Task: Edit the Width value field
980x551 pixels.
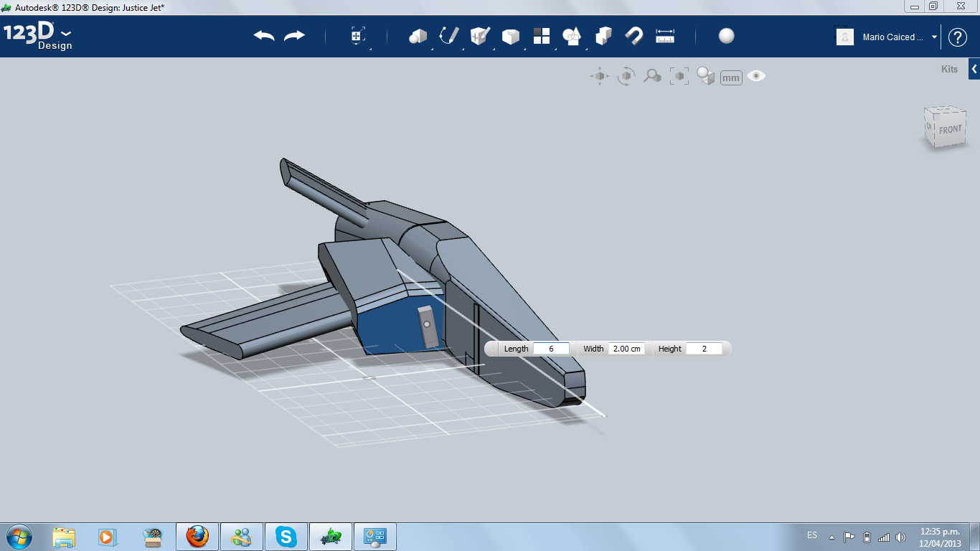Action: pos(626,349)
